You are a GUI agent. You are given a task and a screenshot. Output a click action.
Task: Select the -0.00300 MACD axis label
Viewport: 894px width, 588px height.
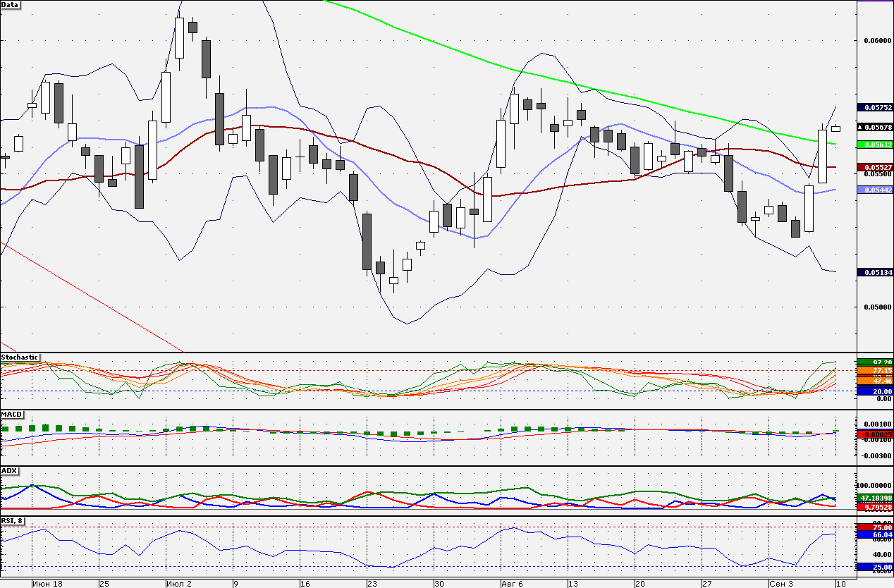click(x=876, y=455)
